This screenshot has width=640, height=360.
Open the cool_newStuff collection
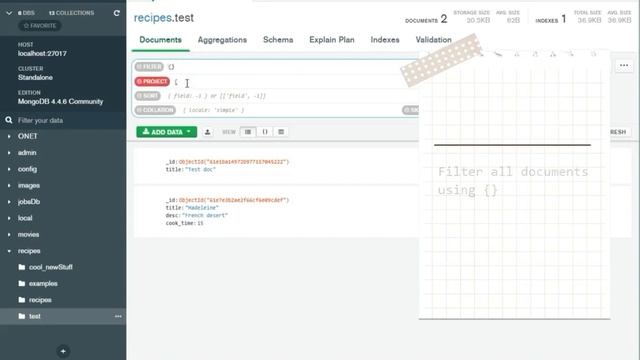tap(51, 267)
